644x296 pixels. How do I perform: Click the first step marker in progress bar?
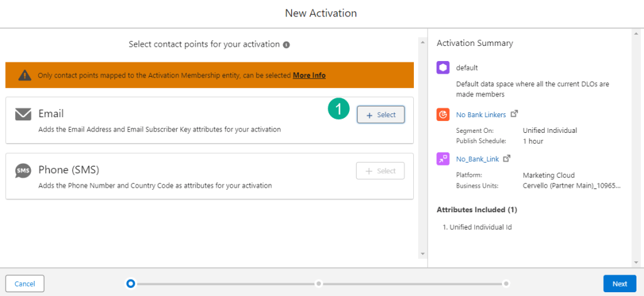point(131,283)
